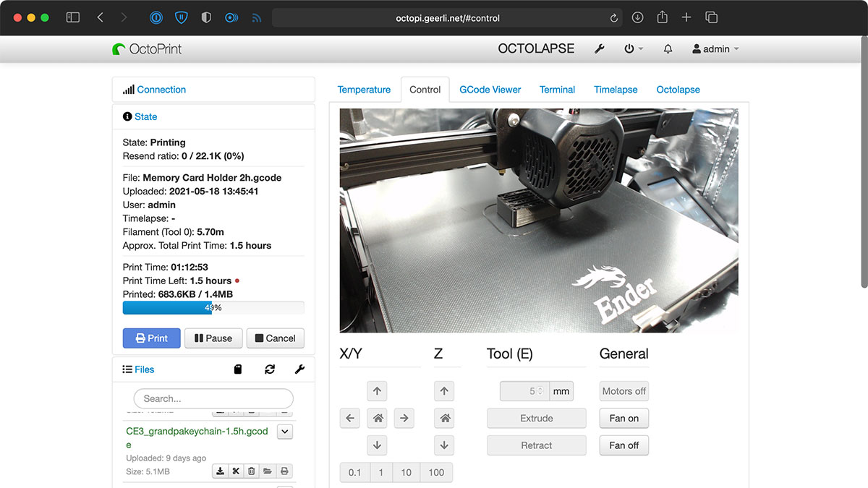Turn the fan on
This screenshot has width=868, height=488.
(624, 418)
